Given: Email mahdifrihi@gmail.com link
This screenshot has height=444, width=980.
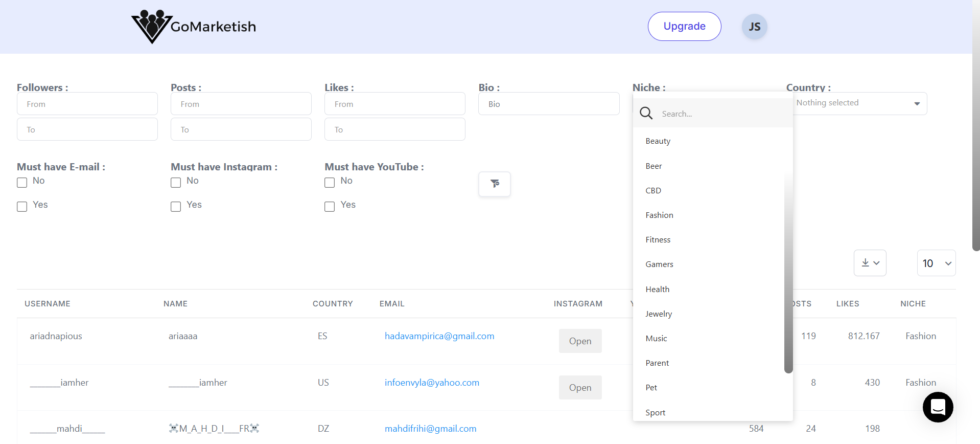Looking at the screenshot, I should click(430, 429).
